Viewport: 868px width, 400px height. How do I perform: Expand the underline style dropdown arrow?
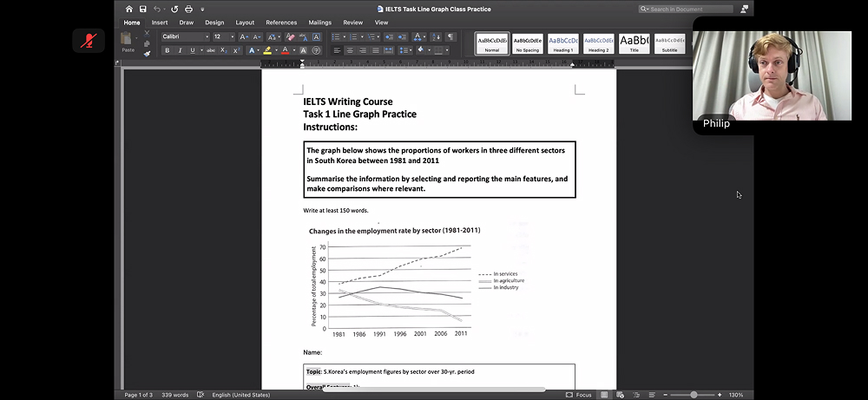click(201, 50)
